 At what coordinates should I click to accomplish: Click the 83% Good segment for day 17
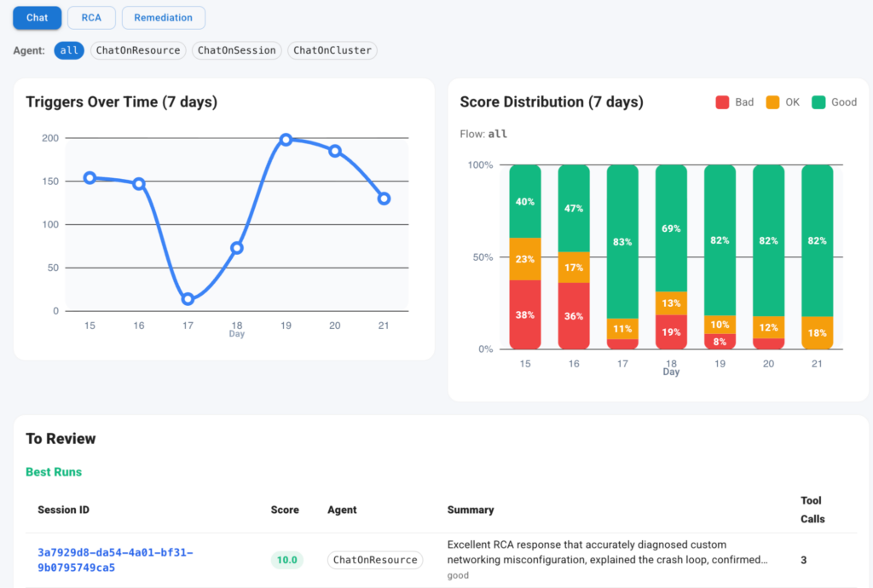click(622, 242)
